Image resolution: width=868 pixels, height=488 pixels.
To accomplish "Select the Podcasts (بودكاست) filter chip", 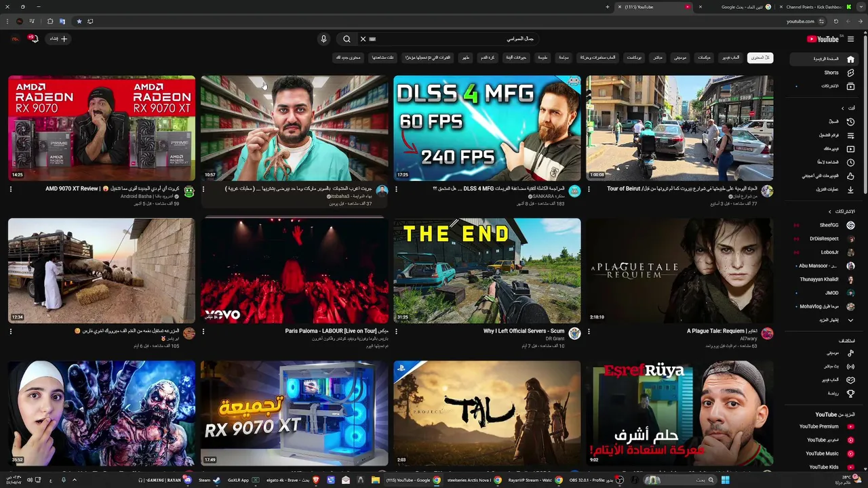I will tap(634, 58).
